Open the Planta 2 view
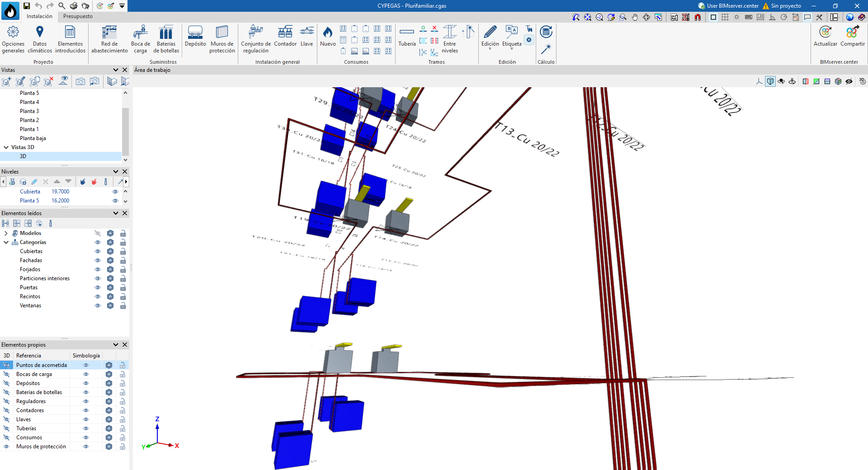Screen dimensions: 868x470 pos(29,120)
